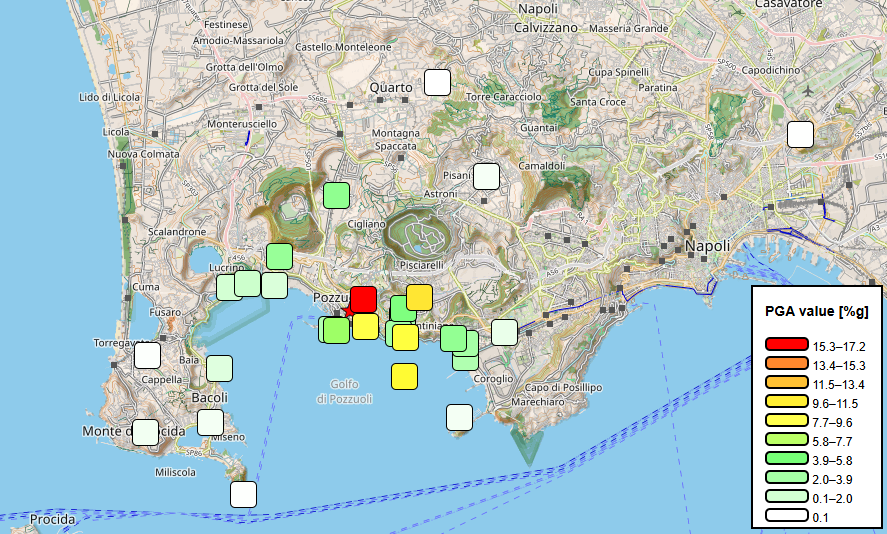Click the white marker at the Miseno cape tip
This screenshot has width=887, height=534.
coord(243,494)
